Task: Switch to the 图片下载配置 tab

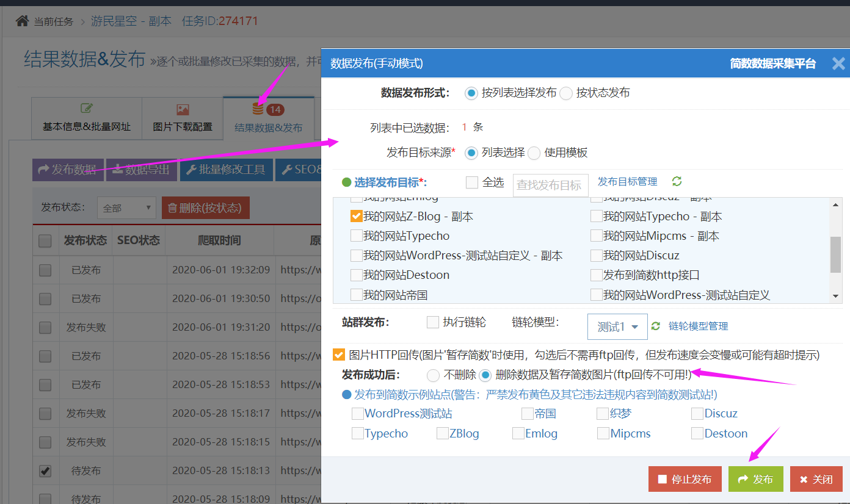Action: pos(183,118)
